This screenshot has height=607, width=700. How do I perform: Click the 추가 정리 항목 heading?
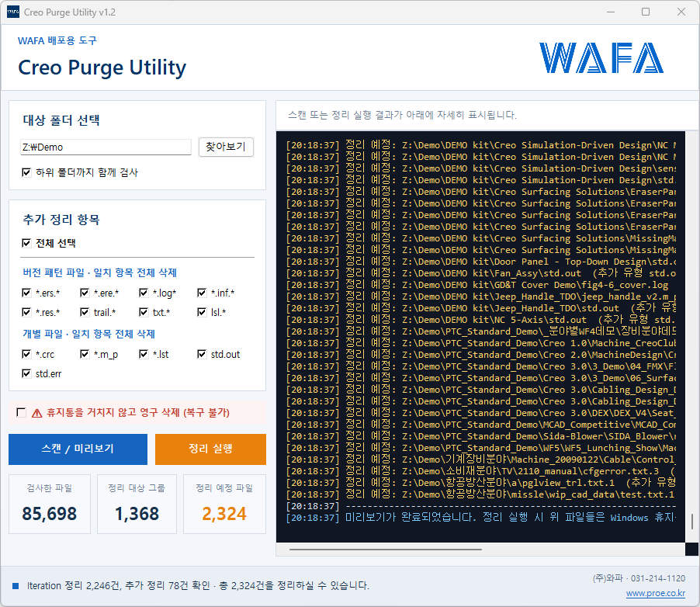(61, 220)
